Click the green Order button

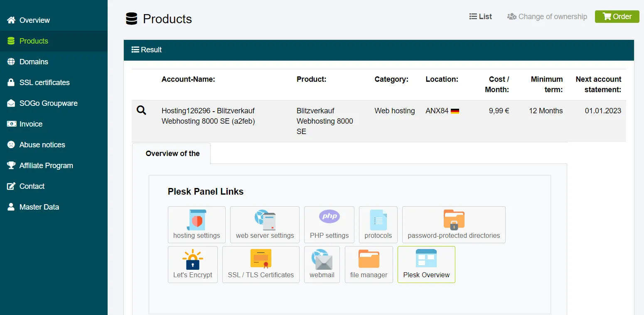click(617, 17)
